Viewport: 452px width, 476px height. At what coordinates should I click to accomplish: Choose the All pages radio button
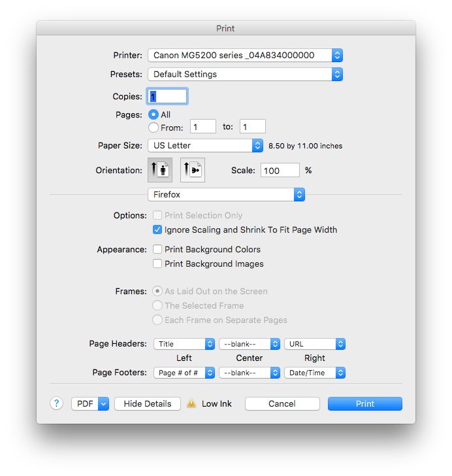point(154,114)
